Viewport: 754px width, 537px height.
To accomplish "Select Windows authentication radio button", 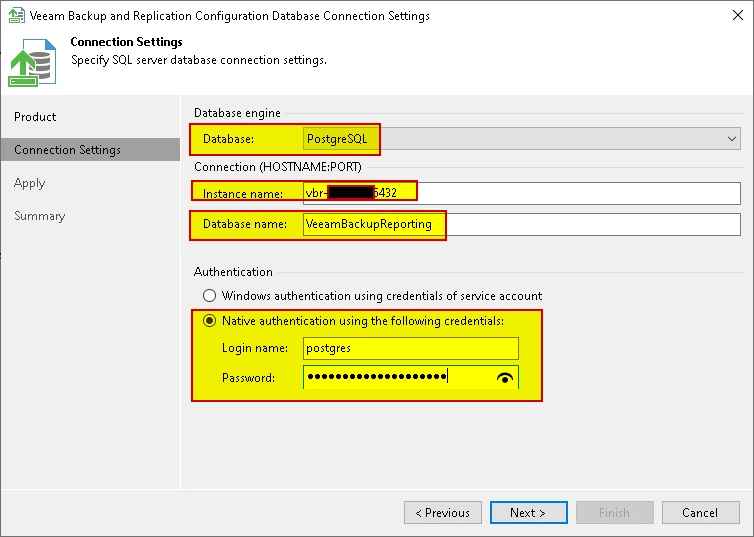I will [209, 295].
